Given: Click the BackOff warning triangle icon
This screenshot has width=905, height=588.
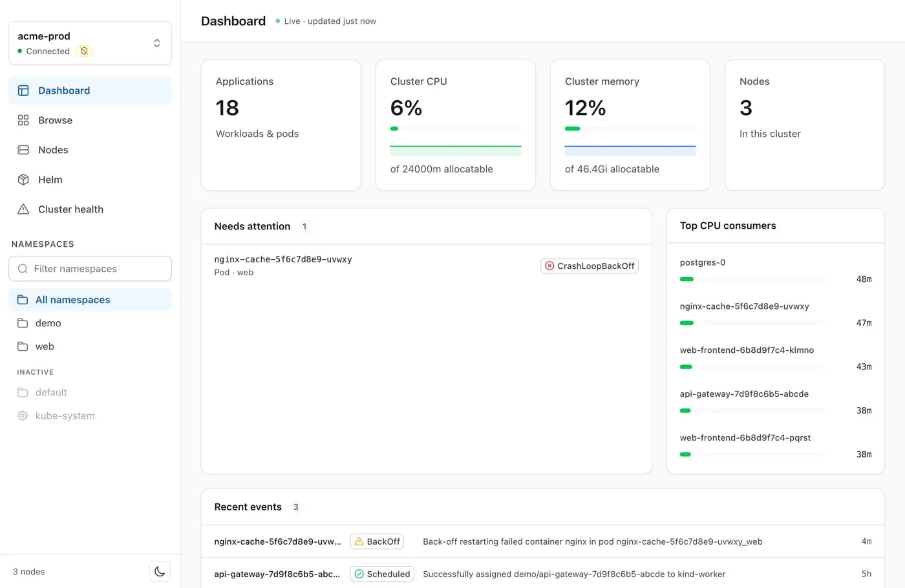Looking at the screenshot, I should (359, 541).
